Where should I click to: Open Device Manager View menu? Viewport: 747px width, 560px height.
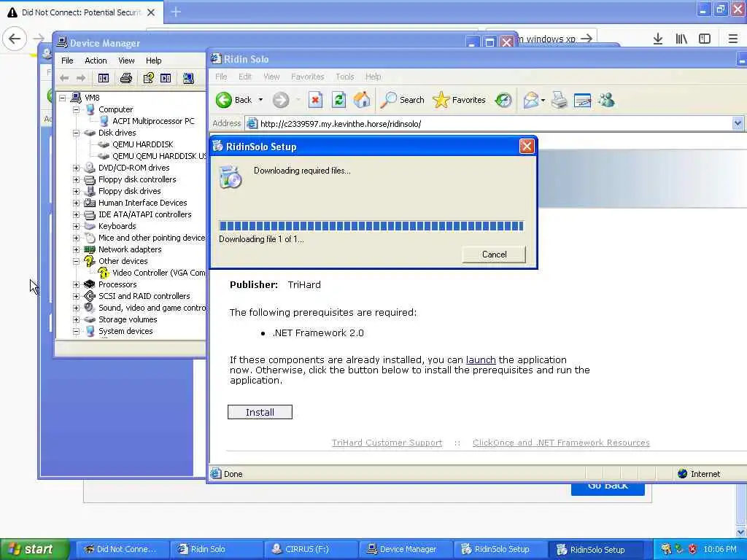pos(126,61)
